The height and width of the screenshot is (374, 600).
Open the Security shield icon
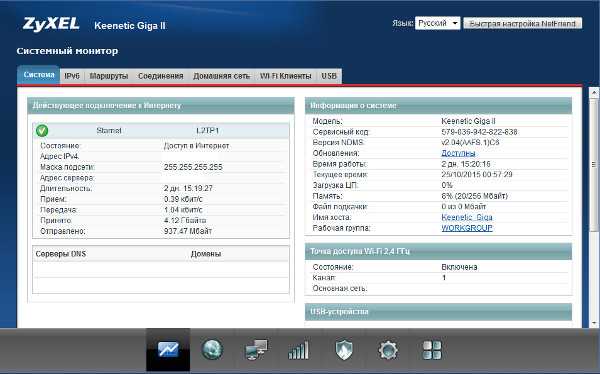(344, 350)
